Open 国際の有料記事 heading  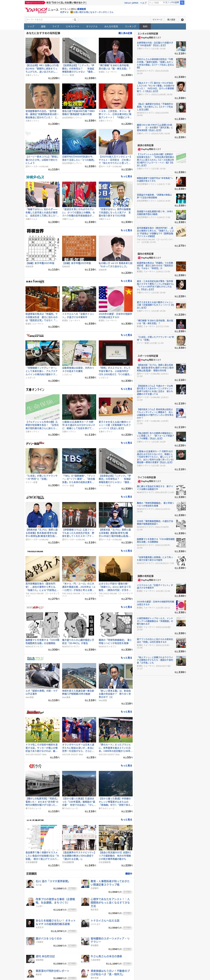[146, 576]
